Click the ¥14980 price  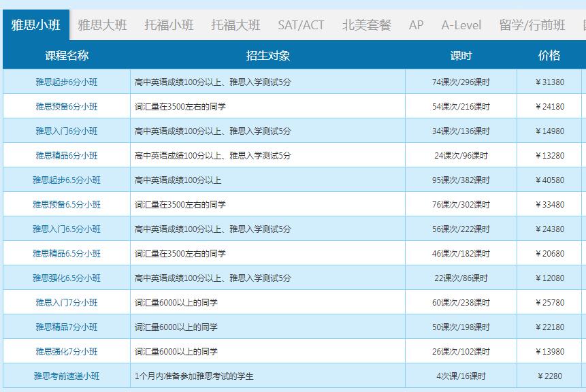pyautogui.click(x=550, y=131)
